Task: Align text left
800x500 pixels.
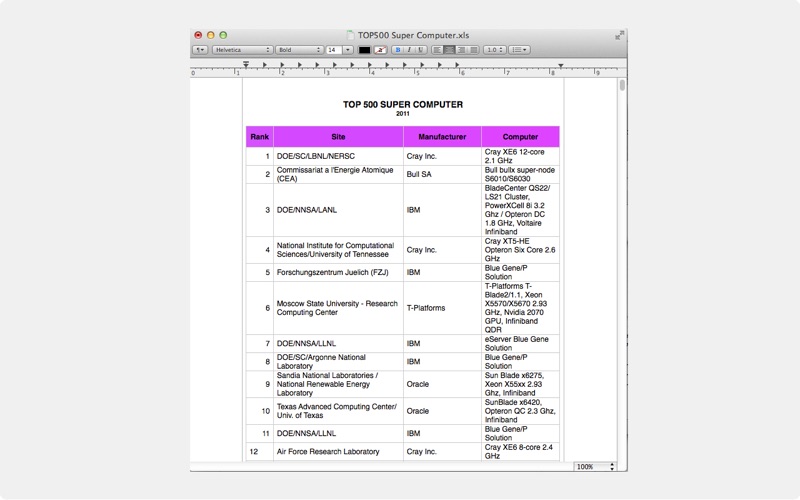Action: pos(437,50)
